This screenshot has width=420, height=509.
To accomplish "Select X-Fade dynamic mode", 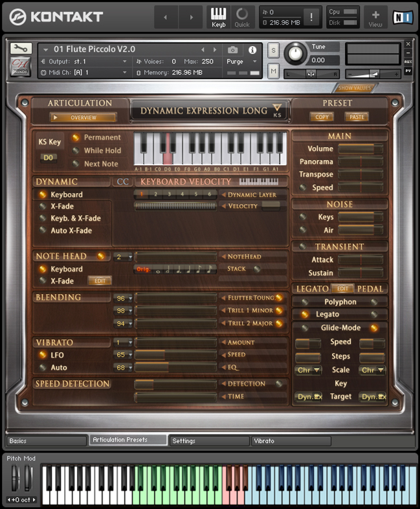I will [43, 206].
